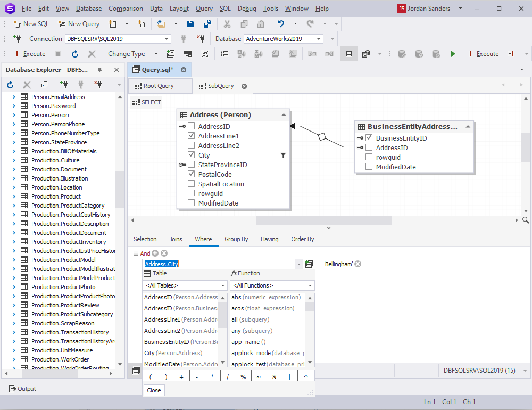Uncheck the PostalCode column checkbox
Screen dimensions: 532x410
pos(192,174)
